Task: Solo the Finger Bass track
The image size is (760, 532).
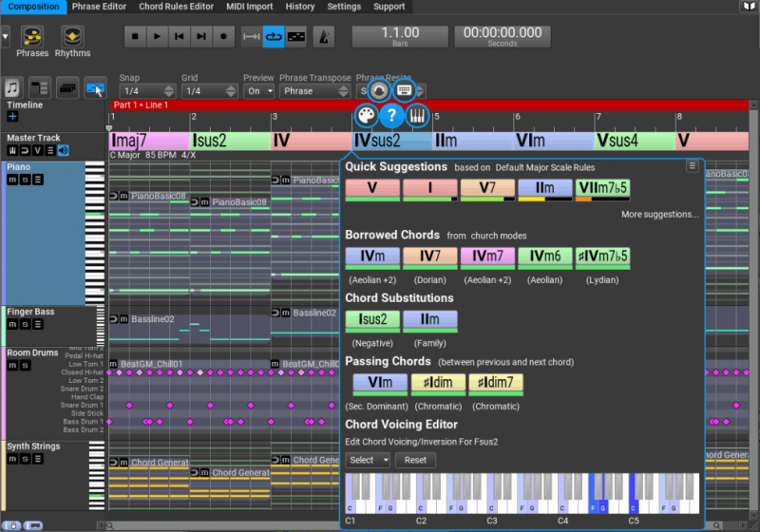Action: 26,325
